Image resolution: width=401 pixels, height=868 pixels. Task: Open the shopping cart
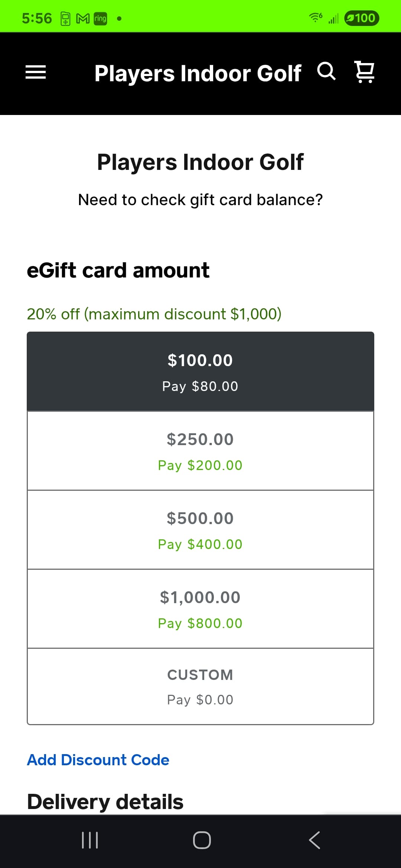pos(365,72)
